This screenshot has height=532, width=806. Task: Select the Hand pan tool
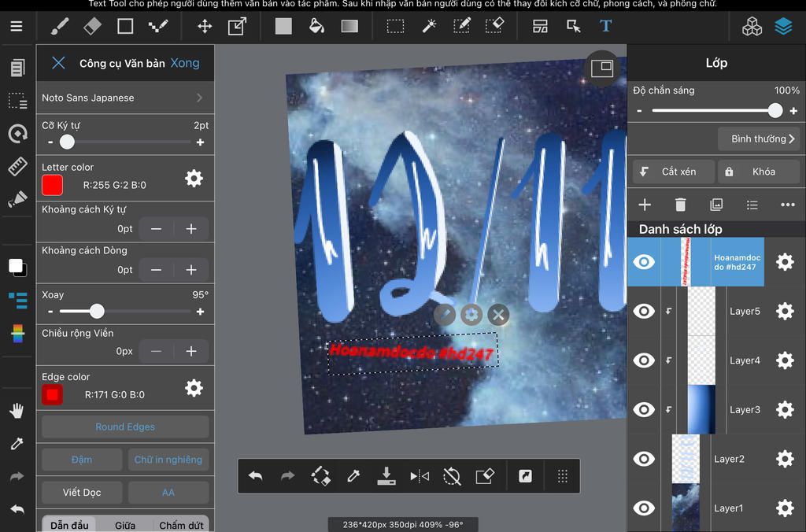pyautogui.click(x=17, y=410)
